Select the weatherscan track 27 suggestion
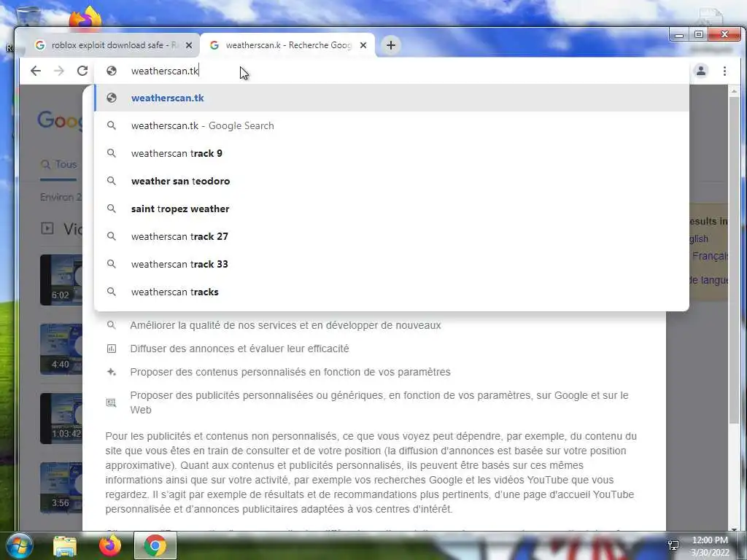Image resolution: width=747 pixels, height=560 pixels. (392, 236)
